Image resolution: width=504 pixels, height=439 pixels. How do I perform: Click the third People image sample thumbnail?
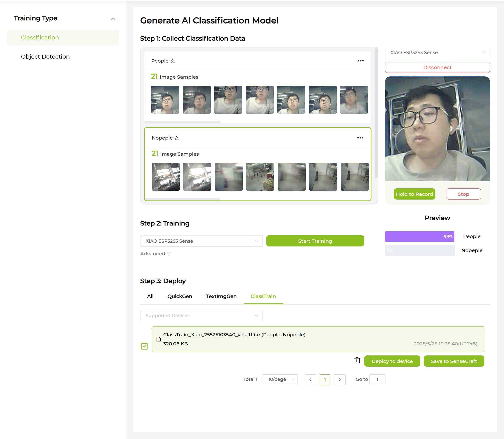(228, 100)
